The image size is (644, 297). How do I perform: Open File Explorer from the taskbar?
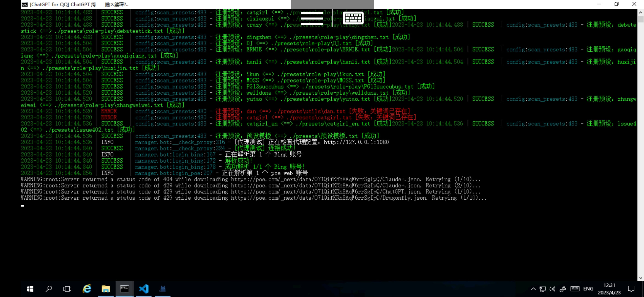pyautogui.click(x=106, y=289)
